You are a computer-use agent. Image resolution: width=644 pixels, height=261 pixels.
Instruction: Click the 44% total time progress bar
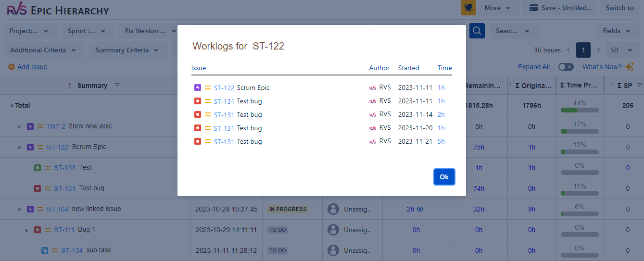580,110
